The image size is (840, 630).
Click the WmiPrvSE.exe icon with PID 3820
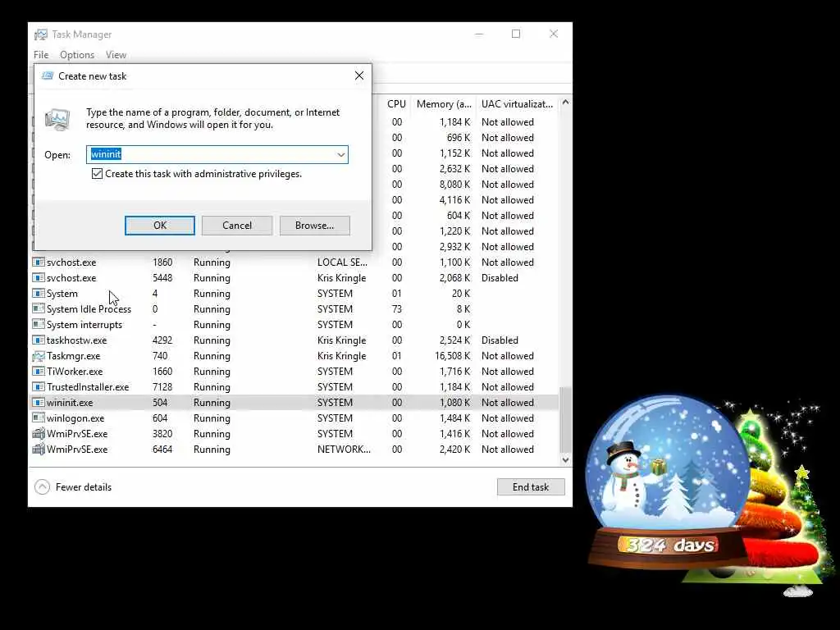38,433
